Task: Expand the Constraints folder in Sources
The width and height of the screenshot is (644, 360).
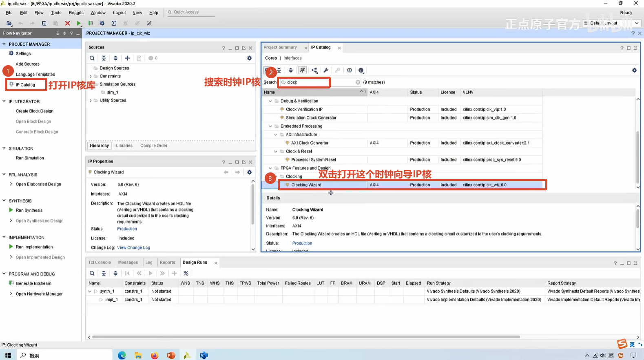Action: (x=91, y=76)
